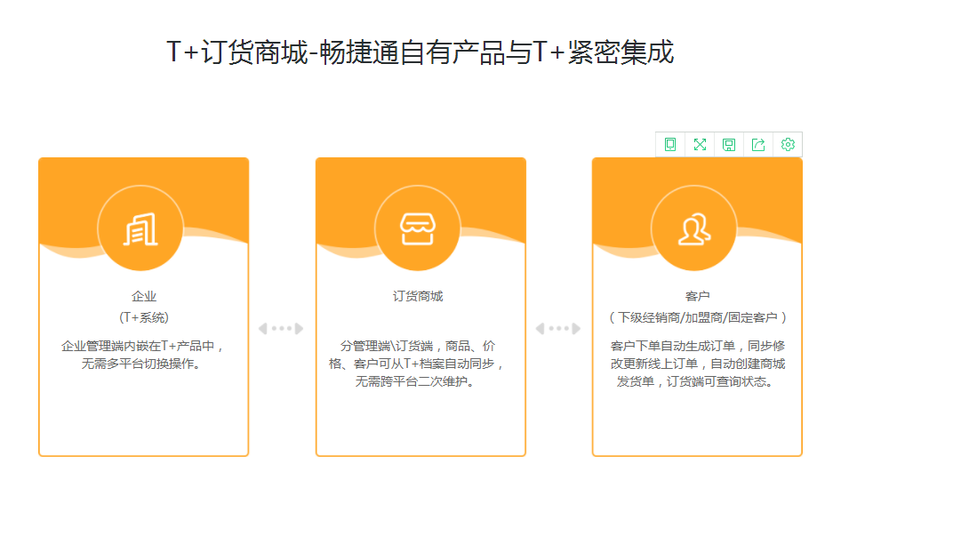Viewport: 953px width, 560px height.
Task: Click the page heading T+订货商城
Action: coord(420,52)
